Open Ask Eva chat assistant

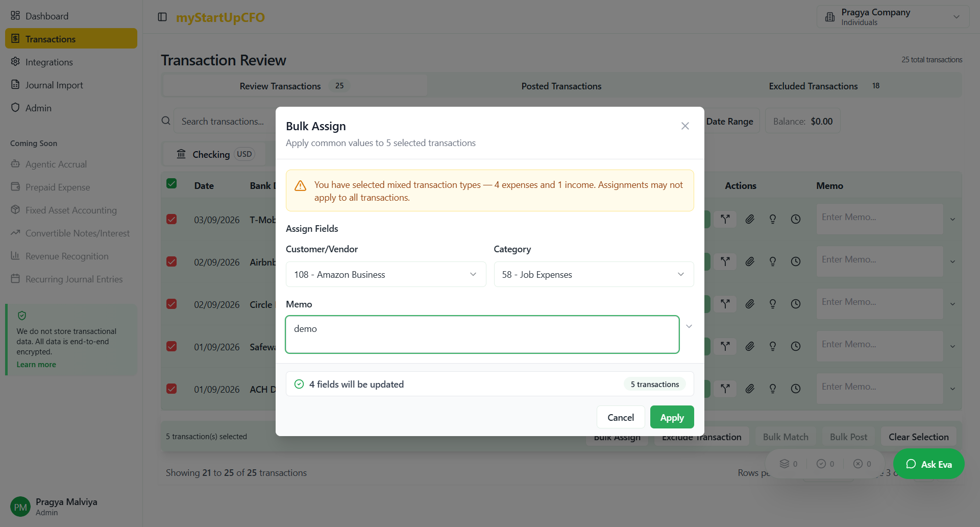pos(928,464)
